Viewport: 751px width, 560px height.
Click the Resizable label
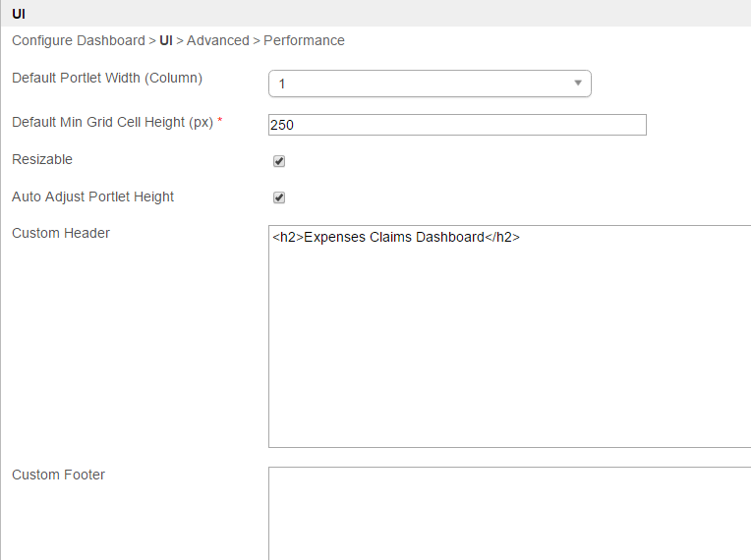(42, 159)
